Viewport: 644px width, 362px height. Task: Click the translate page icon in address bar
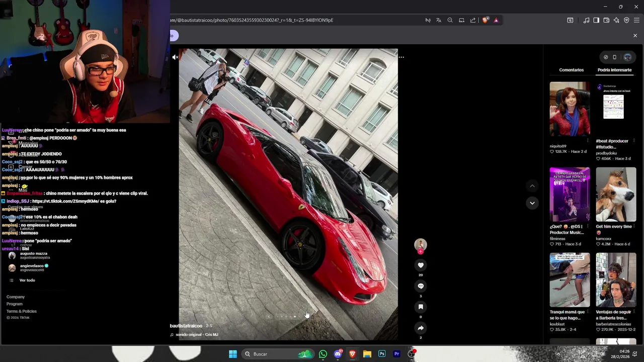pyautogui.click(x=439, y=20)
